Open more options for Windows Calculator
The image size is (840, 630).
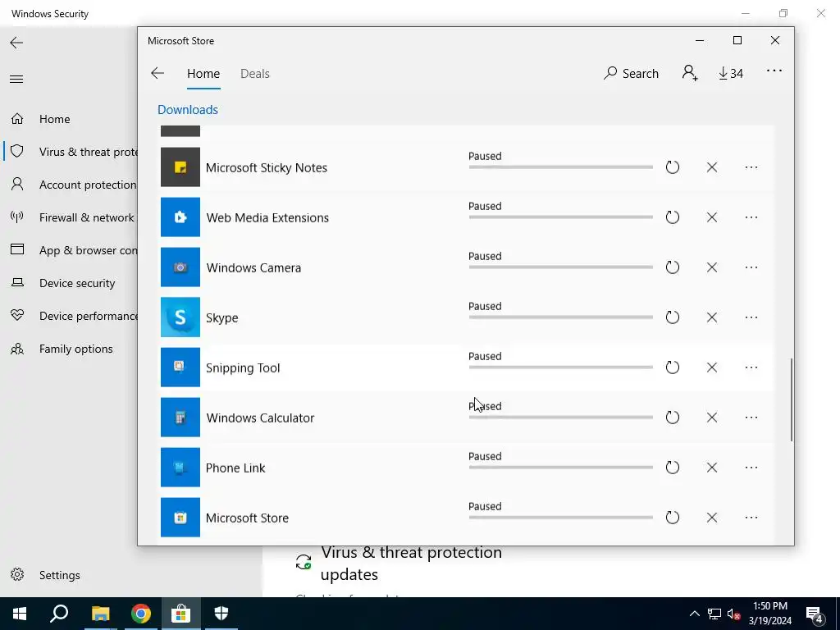coord(751,418)
